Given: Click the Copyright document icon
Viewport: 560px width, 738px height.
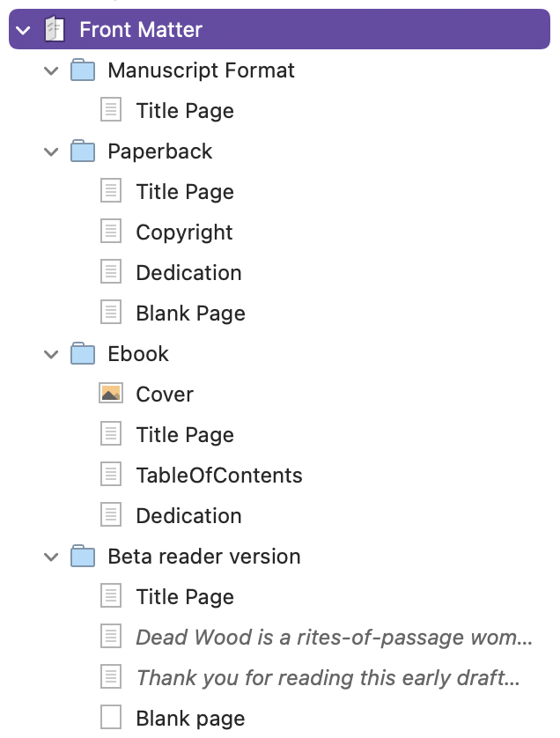Looking at the screenshot, I should (x=111, y=232).
